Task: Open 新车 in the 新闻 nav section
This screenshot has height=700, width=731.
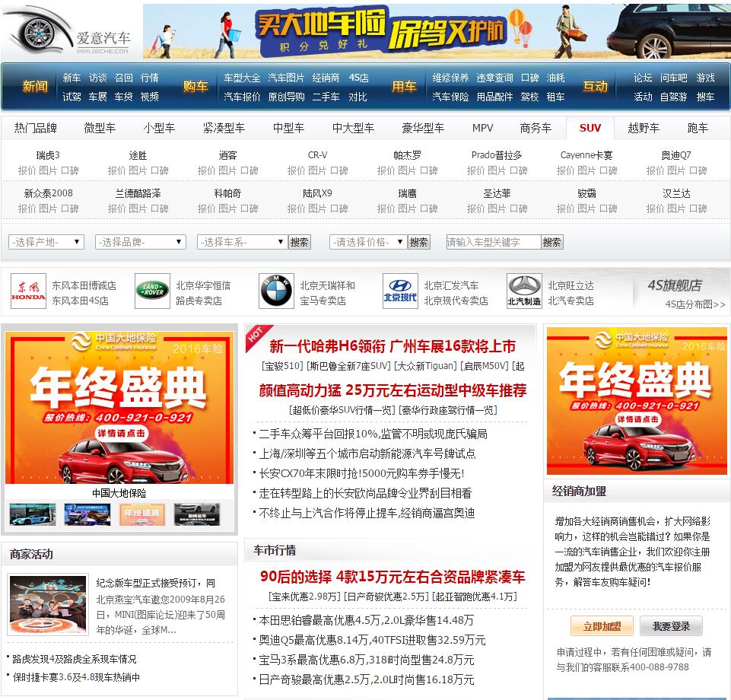Action: pos(72,78)
